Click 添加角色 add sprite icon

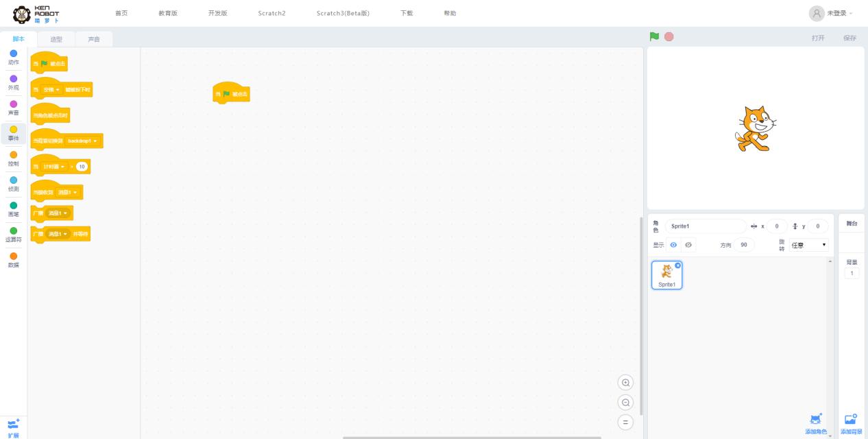[816, 418]
